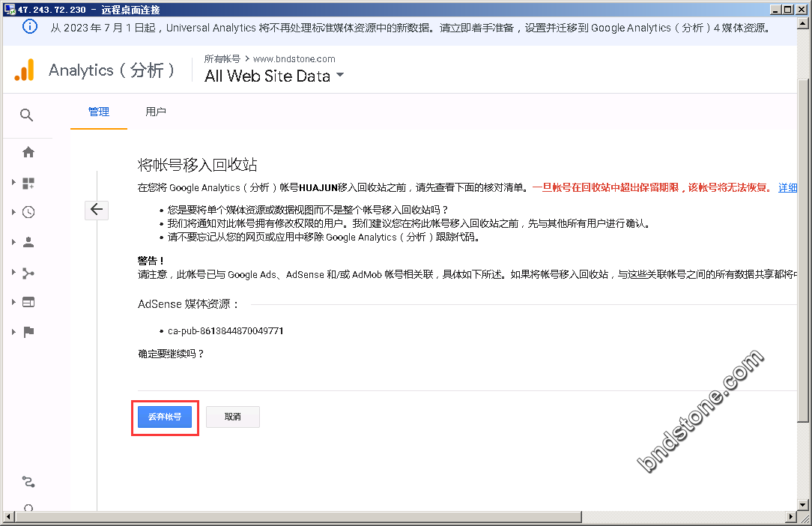Click the vertical scrollbar down arrow
Viewport: 812px width, 526px height.
click(803, 504)
